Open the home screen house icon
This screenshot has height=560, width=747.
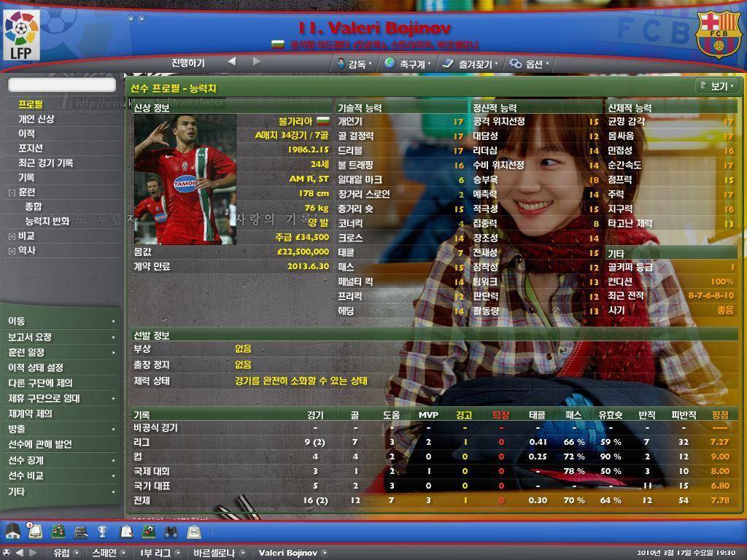(x=12, y=531)
